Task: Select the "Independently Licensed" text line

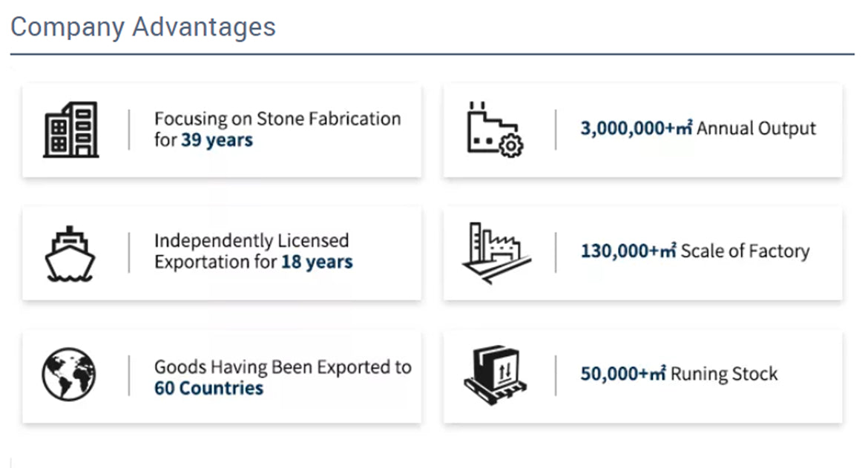Action: pos(251,240)
